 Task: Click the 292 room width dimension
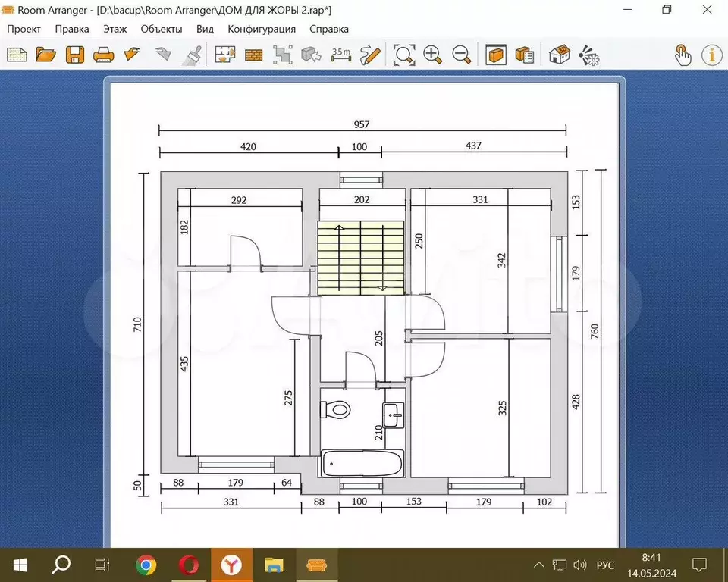click(x=239, y=200)
